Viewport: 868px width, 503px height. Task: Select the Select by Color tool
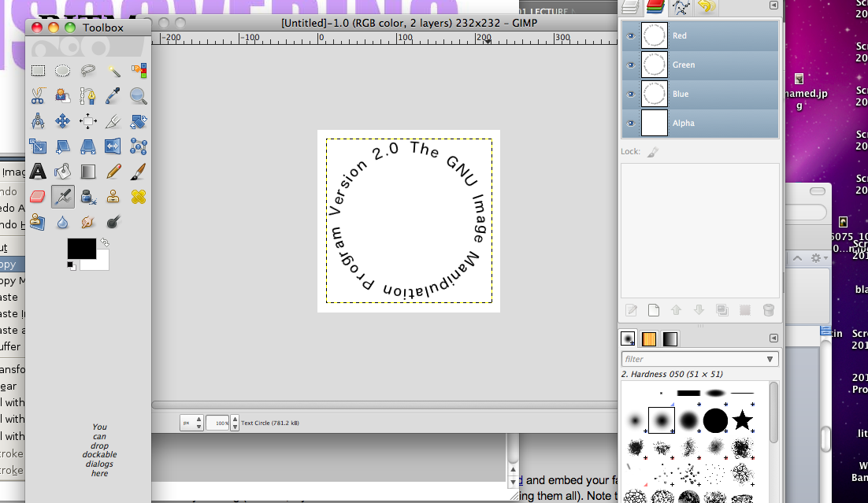pos(139,70)
